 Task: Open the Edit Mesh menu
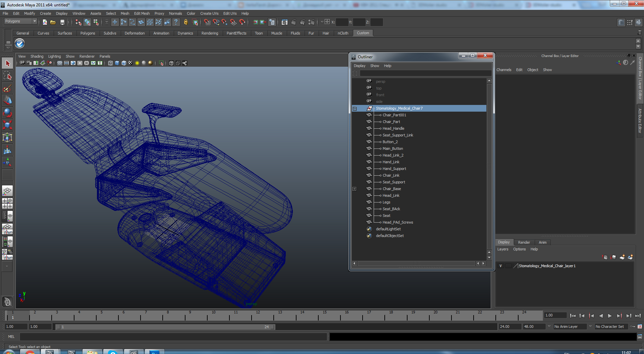tap(142, 13)
